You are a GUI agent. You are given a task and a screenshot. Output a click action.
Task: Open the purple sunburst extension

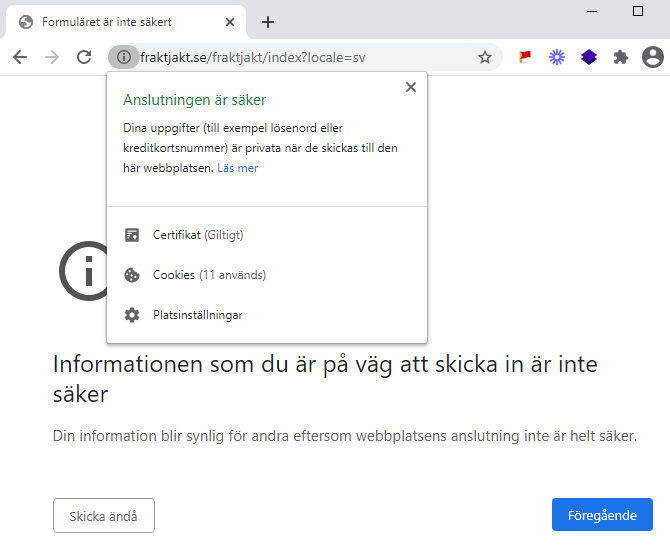click(x=557, y=57)
